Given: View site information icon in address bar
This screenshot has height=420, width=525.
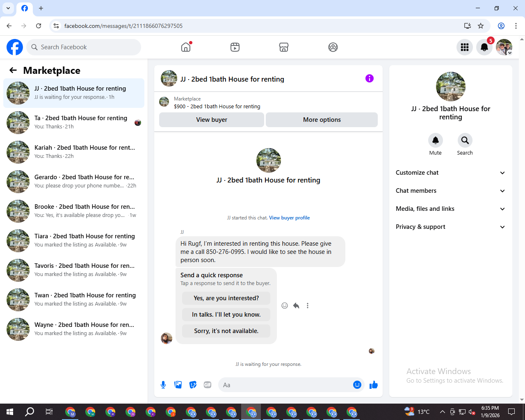Looking at the screenshot, I should pyautogui.click(x=56, y=26).
